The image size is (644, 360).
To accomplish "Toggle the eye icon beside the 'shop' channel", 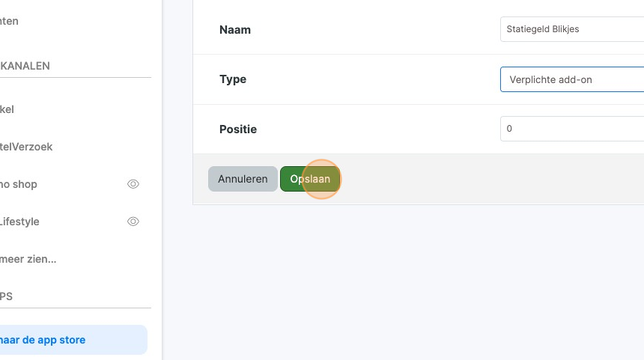I will click(x=133, y=184).
